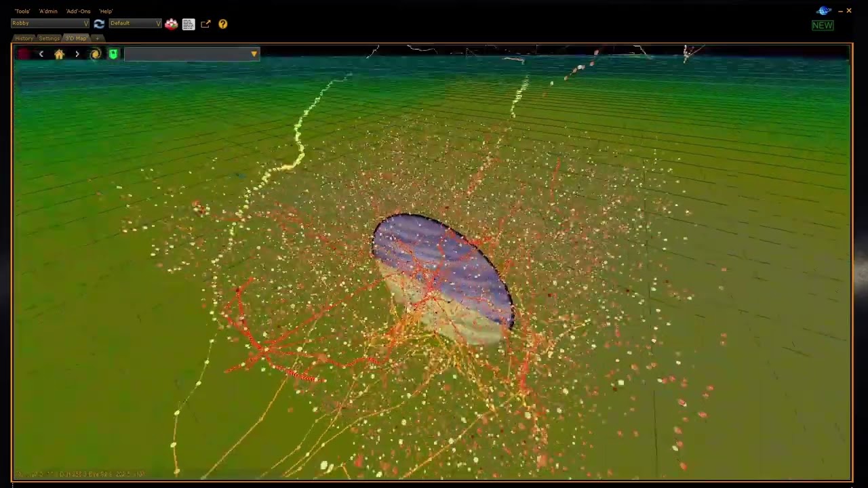Minimize the application window
This screenshot has width=868, height=488.
point(840,11)
